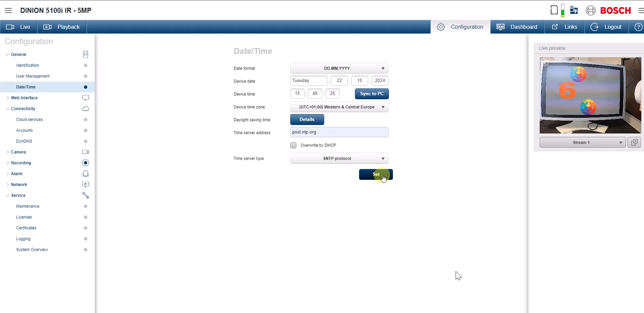The height and width of the screenshot is (313, 644).
Task: Click the Camera section camera icon
Action: click(x=85, y=152)
